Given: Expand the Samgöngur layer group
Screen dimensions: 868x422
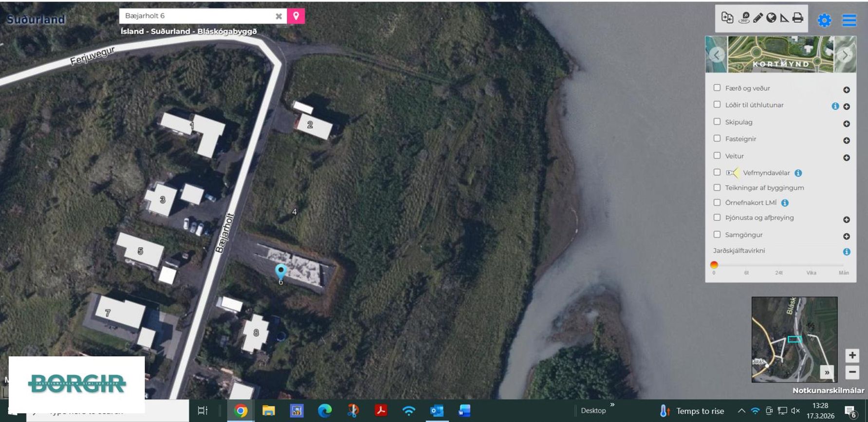Looking at the screenshot, I should [847, 237].
